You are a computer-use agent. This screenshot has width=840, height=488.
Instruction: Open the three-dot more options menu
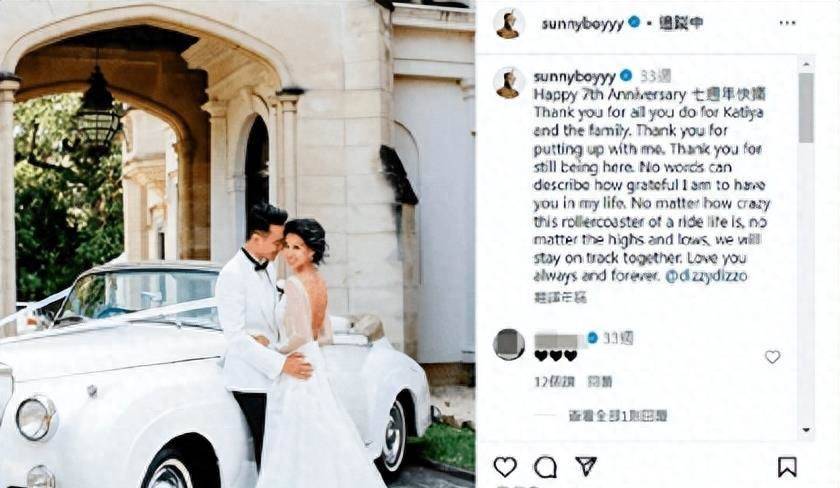[787, 23]
